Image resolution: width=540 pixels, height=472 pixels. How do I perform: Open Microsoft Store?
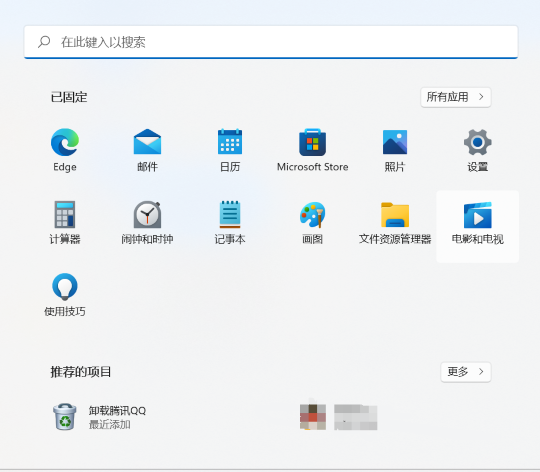coord(313,150)
